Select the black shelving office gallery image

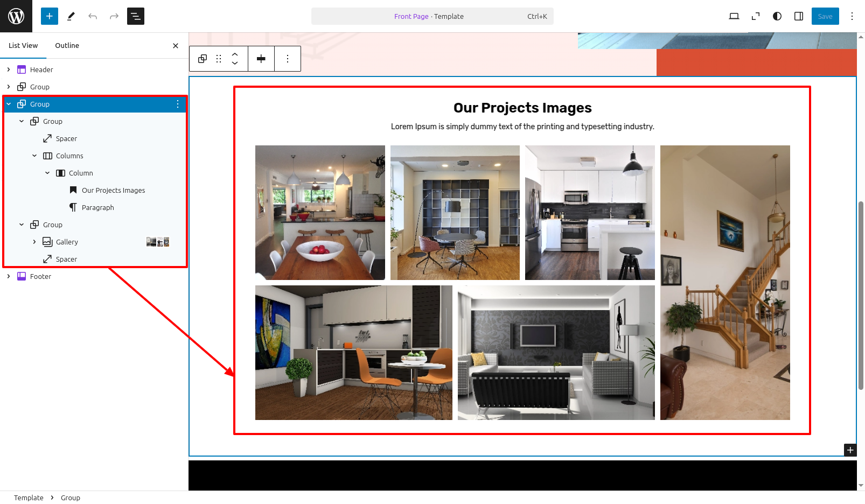pos(455,213)
